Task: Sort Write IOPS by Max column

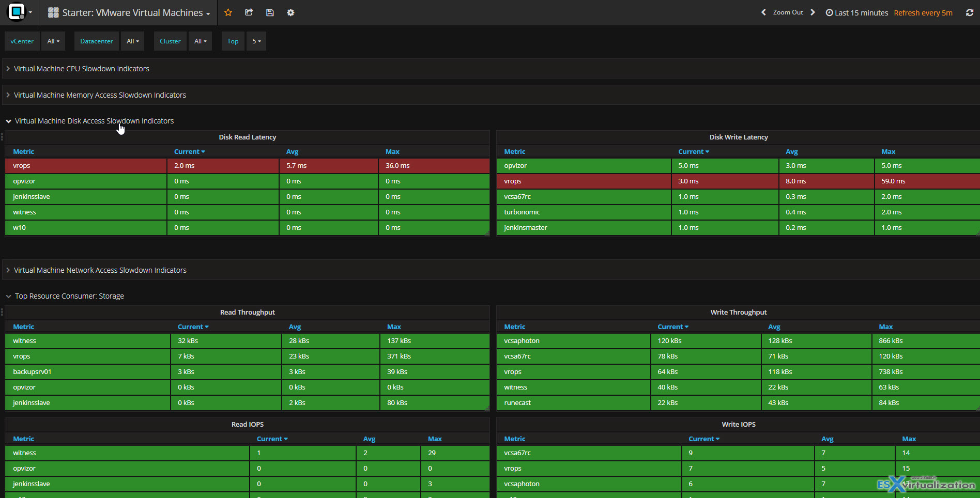Action: click(909, 439)
